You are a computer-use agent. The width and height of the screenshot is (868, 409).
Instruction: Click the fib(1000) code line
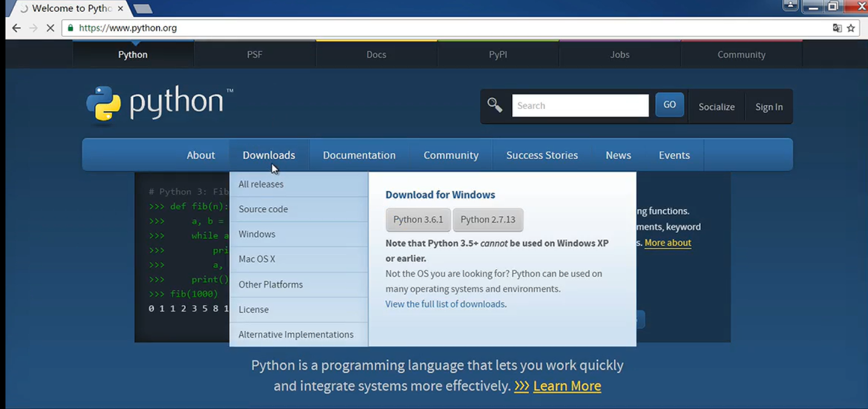coord(183,294)
